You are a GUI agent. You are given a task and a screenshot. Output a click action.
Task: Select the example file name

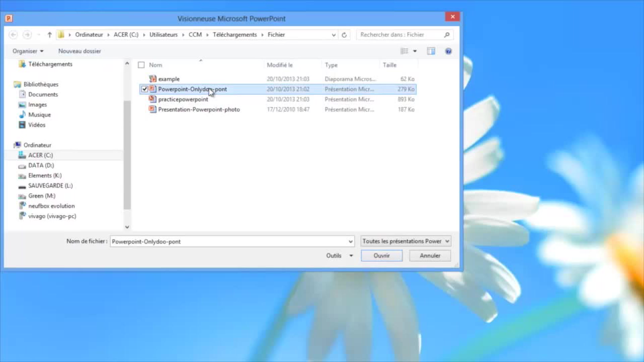(169, 79)
